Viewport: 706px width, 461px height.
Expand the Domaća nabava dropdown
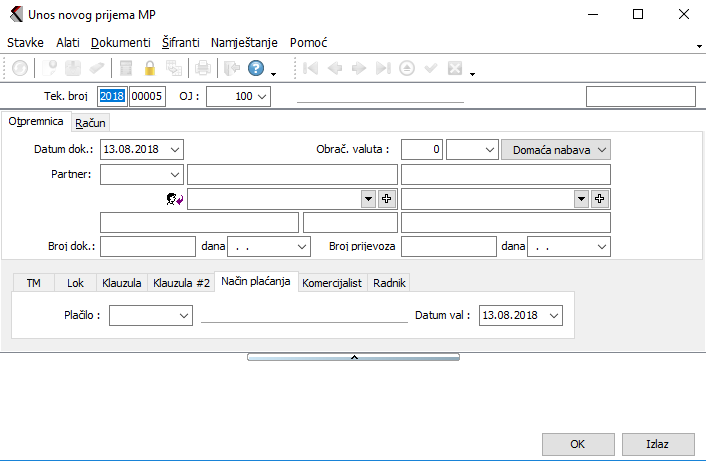pyautogui.click(x=601, y=149)
